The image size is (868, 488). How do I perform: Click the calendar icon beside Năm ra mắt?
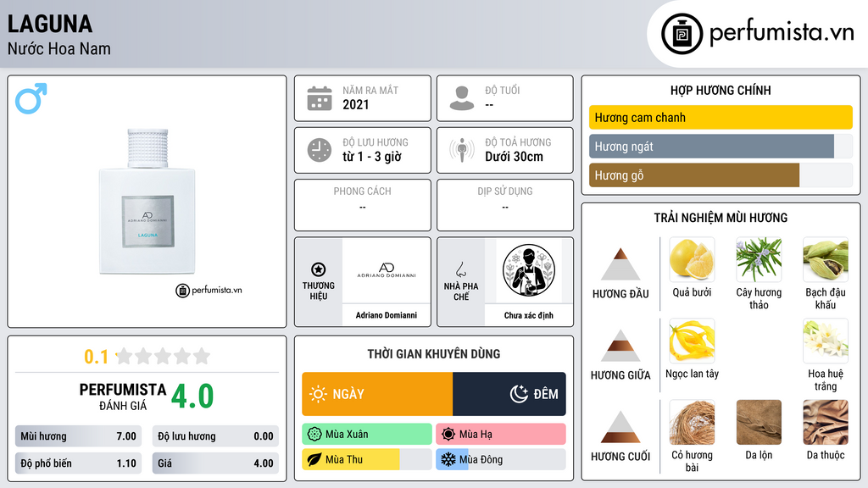click(320, 98)
